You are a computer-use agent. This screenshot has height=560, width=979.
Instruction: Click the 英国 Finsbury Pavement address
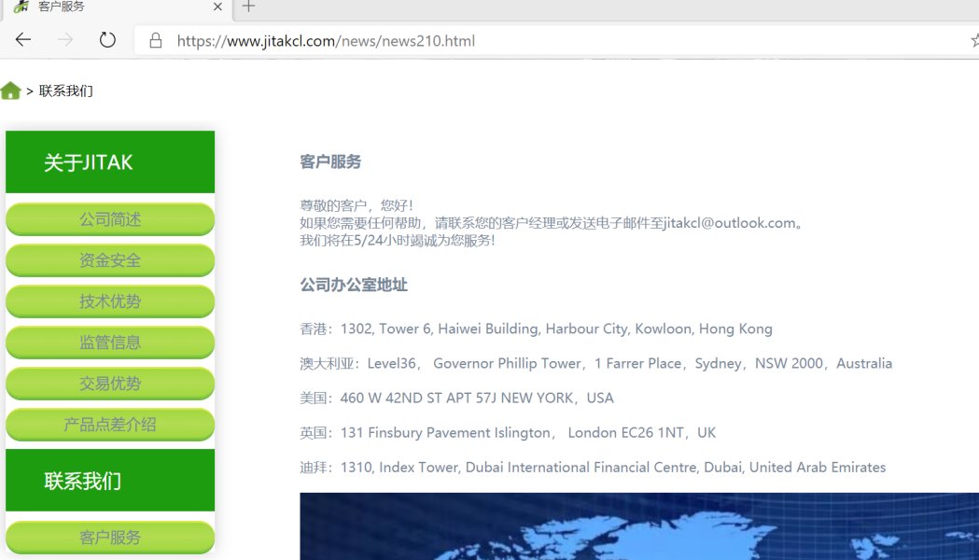508,433
